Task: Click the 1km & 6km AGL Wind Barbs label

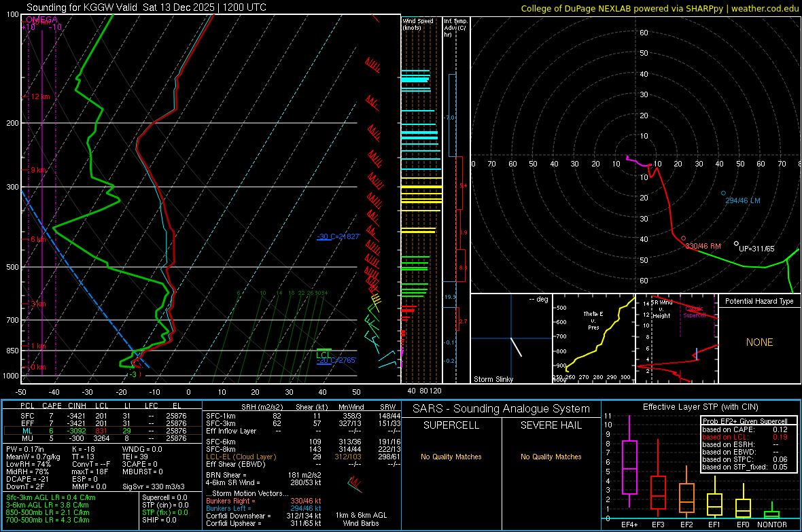Action: 361,519
